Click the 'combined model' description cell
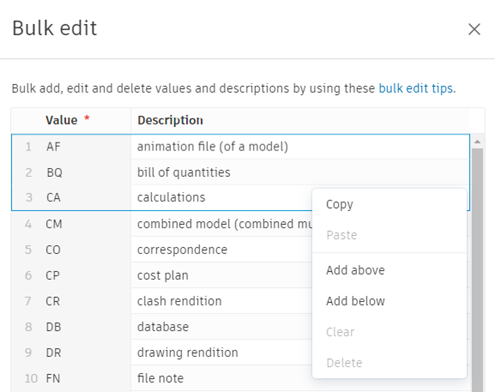This screenshot has width=495, height=392. [x=222, y=224]
